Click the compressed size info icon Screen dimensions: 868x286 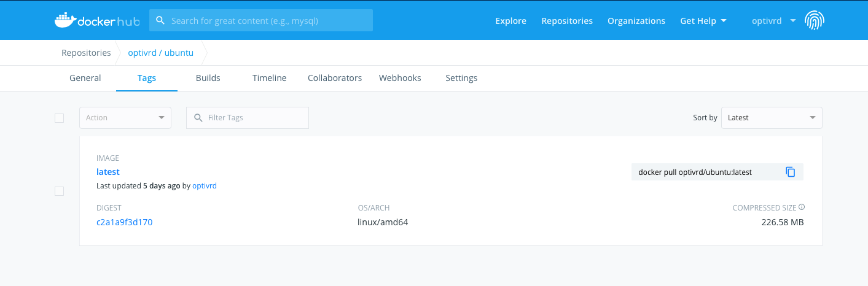click(802, 207)
